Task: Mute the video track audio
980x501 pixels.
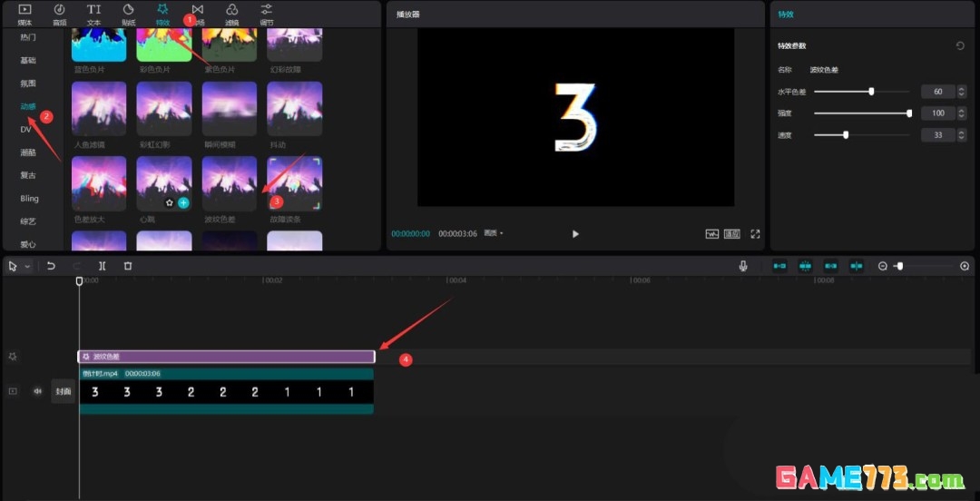Action: pyautogui.click(x=38, y=391)
